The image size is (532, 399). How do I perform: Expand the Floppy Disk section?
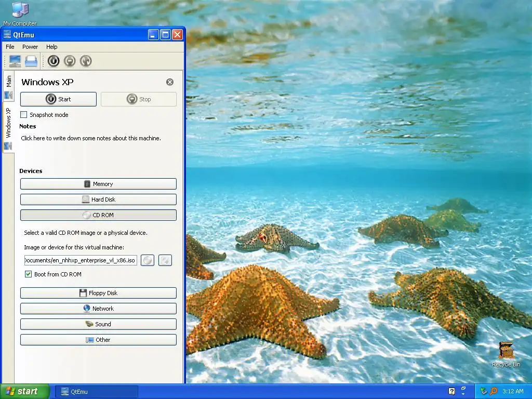98,293
